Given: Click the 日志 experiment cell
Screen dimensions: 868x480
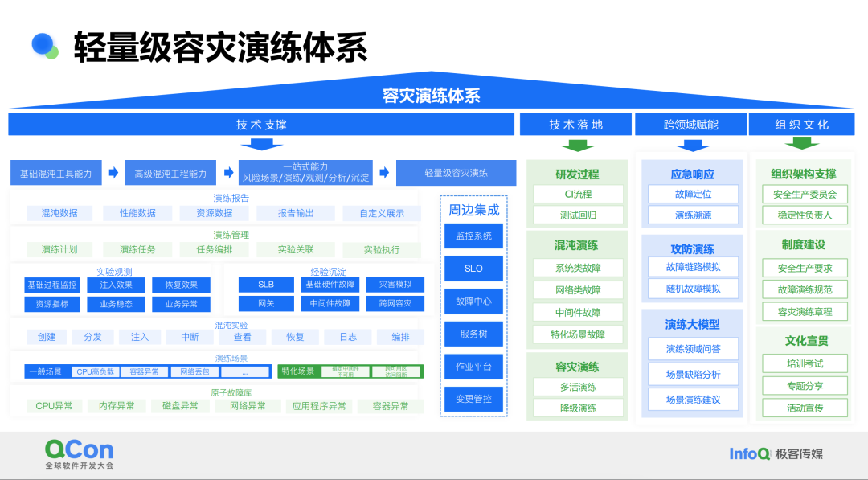Looking at the screenshot, I should (348, 337).
